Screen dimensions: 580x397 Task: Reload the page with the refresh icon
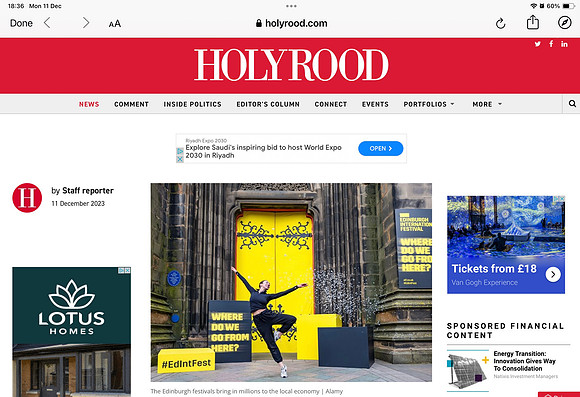pos(500,24)
